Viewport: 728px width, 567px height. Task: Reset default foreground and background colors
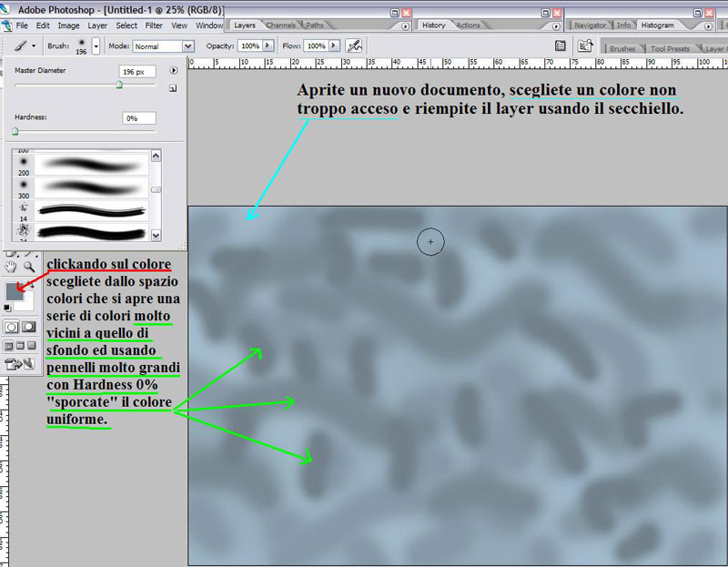pyautogui.click(x=7, y=308)
